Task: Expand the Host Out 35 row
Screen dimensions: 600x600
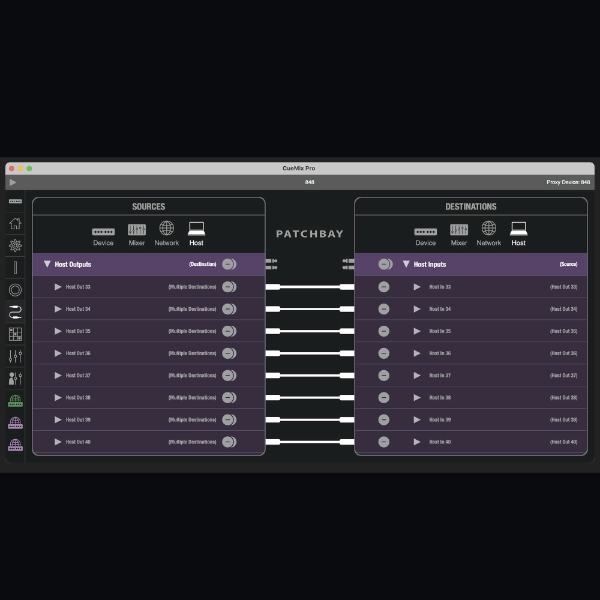Action: point(58,331)
